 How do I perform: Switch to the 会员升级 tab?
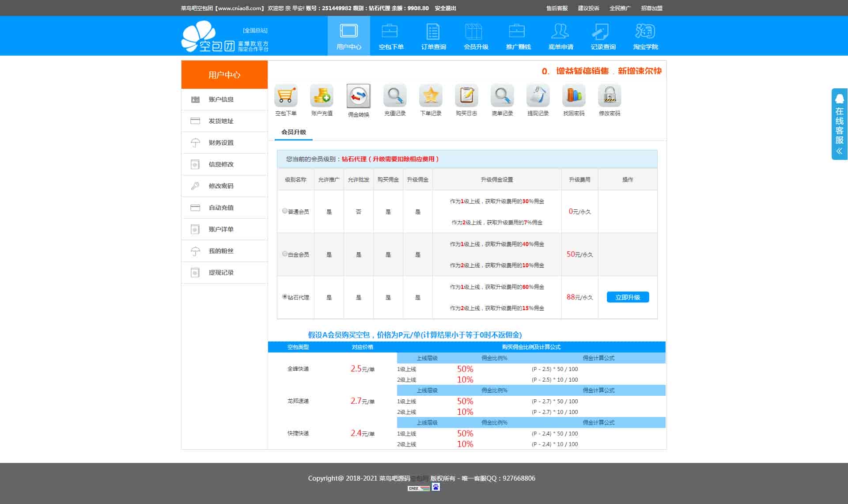tap(294, 132)
